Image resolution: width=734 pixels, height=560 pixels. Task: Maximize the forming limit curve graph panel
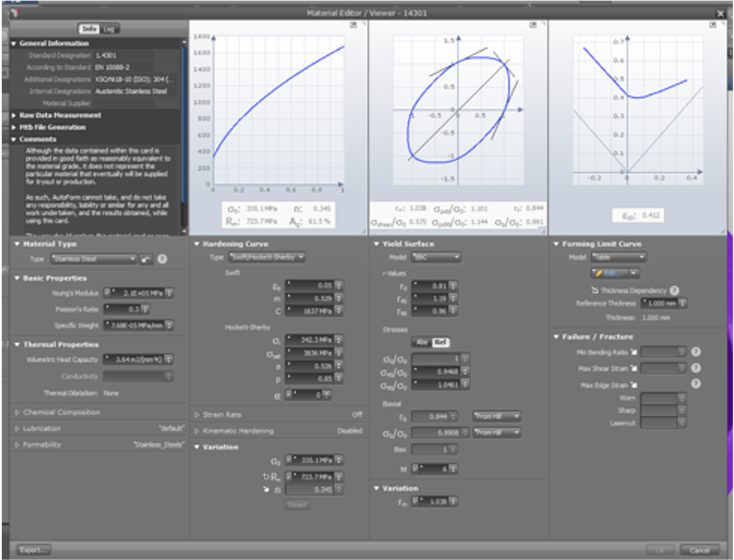click(713, 25)
